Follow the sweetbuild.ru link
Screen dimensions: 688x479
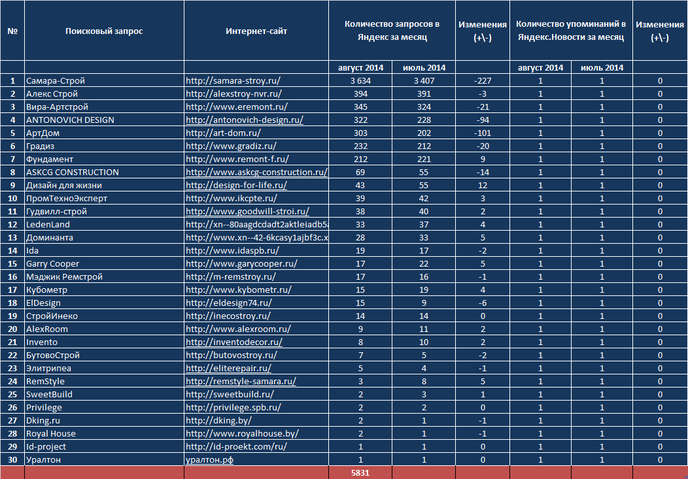pyautogui.click(x=230, y=394)
